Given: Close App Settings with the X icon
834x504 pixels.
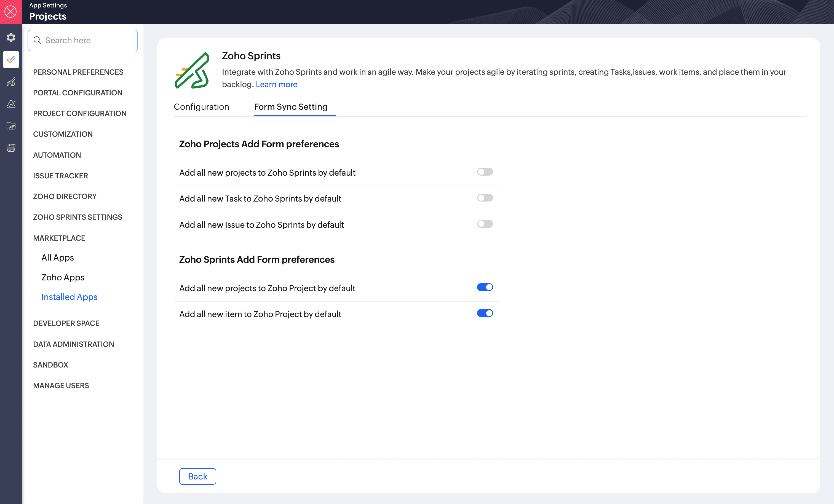Looking at the screenshot, I should [11, 12].
